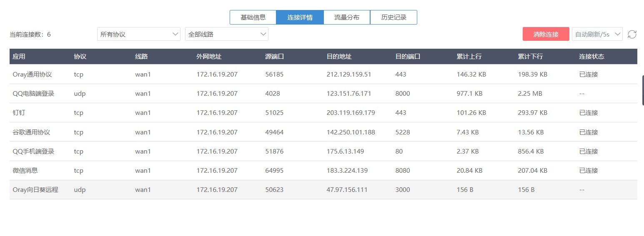Click the red 清除连接 button
The height and width of the screenshot is (236, 644).
(x=546, y=34)
